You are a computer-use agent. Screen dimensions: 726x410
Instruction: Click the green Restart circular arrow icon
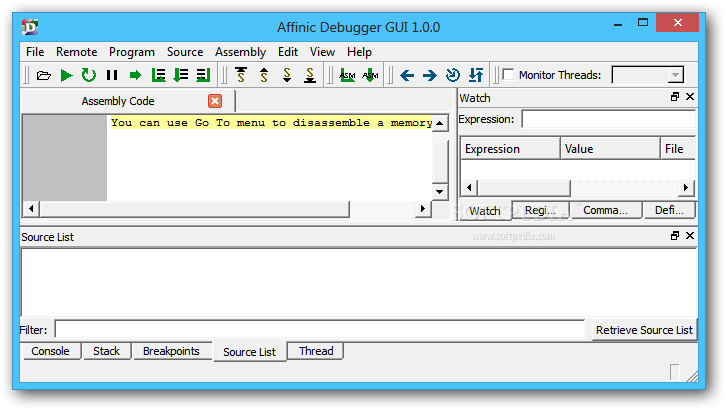pyautogui.click(x=88, y=75)
